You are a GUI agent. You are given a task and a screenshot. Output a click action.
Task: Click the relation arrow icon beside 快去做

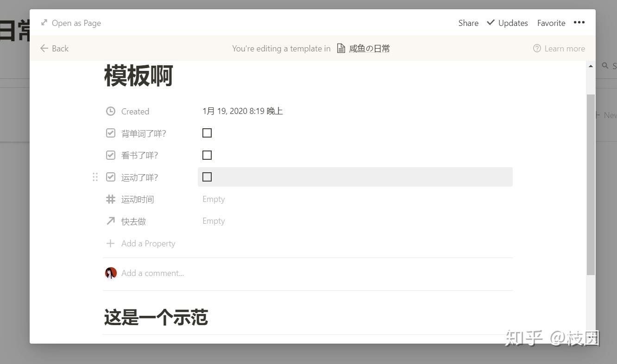pyautogui.click(x=110, y=221)
